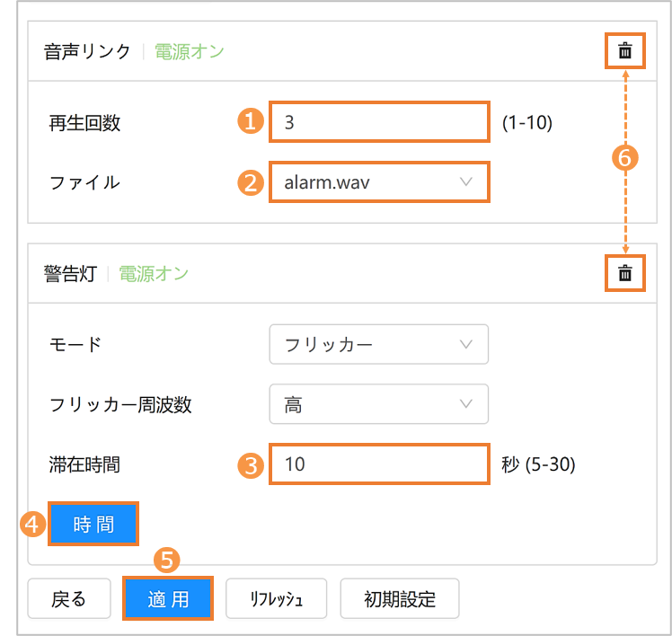Click the 警告灯 trash delete icon
Viewport: 672px width, 636px height.
625,273
